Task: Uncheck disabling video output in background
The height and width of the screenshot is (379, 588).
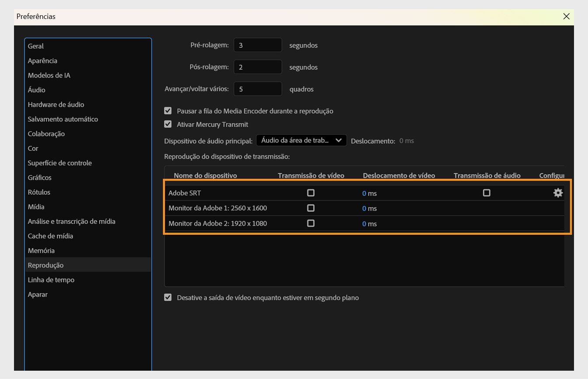Action: 168,297
